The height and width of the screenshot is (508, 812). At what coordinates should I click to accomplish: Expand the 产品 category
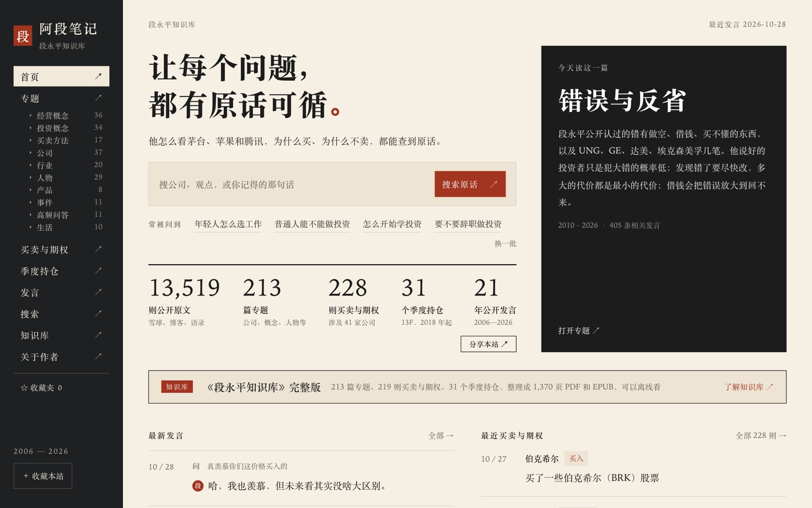tap(65, 190)
